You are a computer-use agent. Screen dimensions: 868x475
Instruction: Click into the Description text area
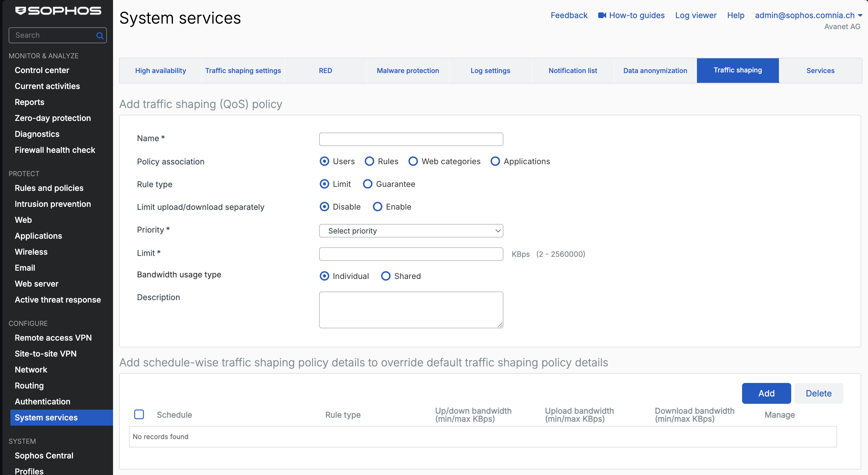411,310
